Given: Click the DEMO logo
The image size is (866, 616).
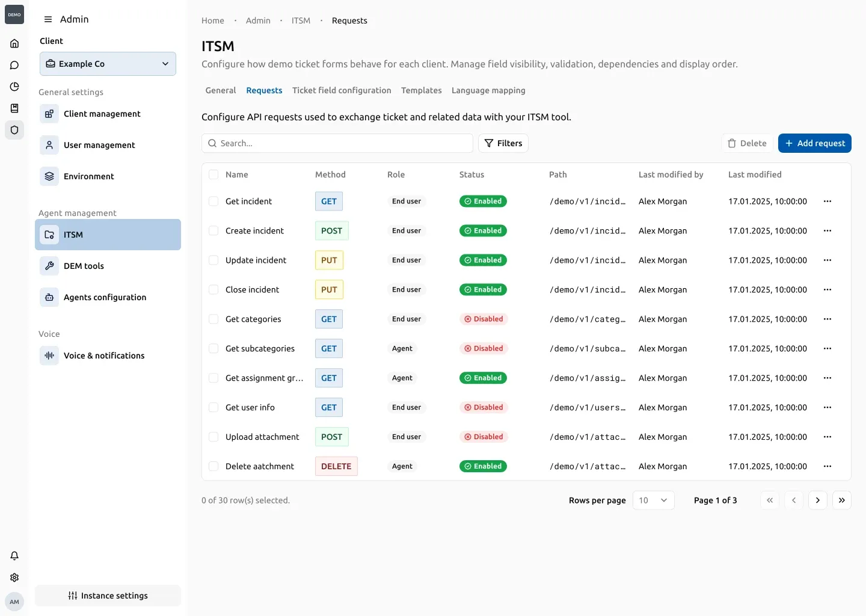Looking at the screenshot, I should pyautogui.click(x=14, y=14).
